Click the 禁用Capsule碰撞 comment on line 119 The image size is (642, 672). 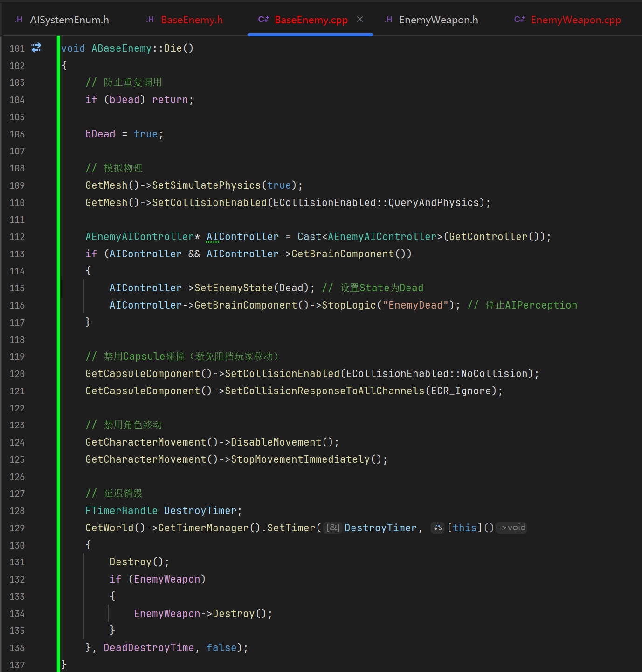point(183,357)
